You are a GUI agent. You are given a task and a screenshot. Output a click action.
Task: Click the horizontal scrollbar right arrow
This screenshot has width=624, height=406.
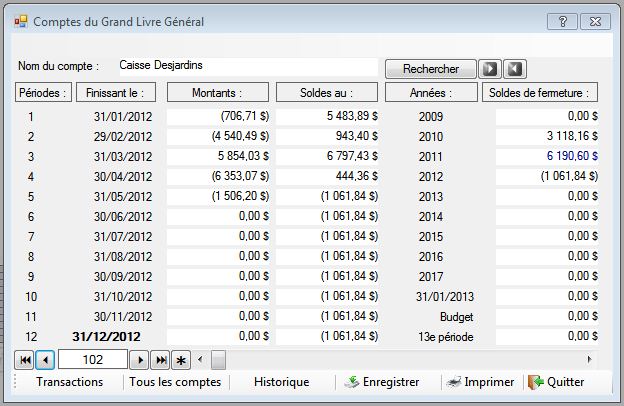pyautogui.click(x=589, y=360)
